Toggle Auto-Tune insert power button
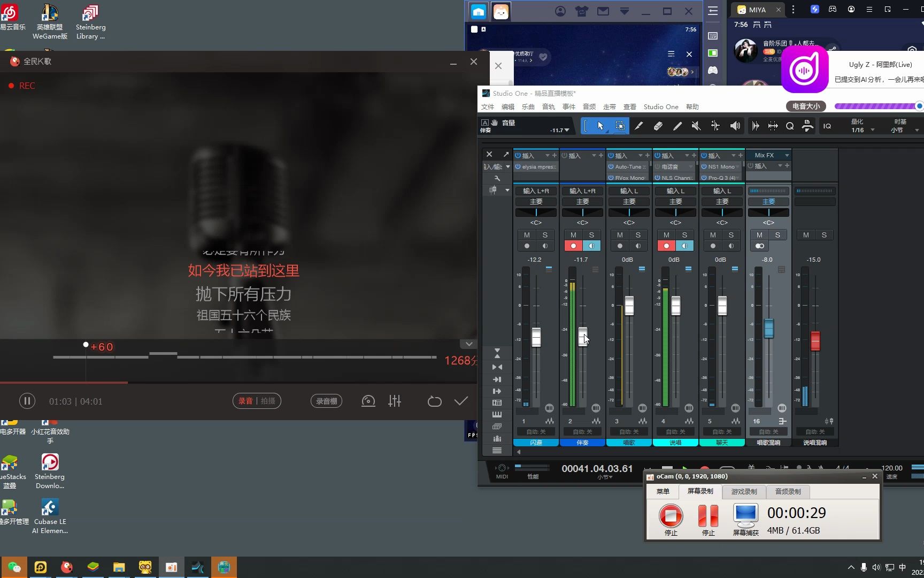 pyautogui.click(x=611, y=166)
